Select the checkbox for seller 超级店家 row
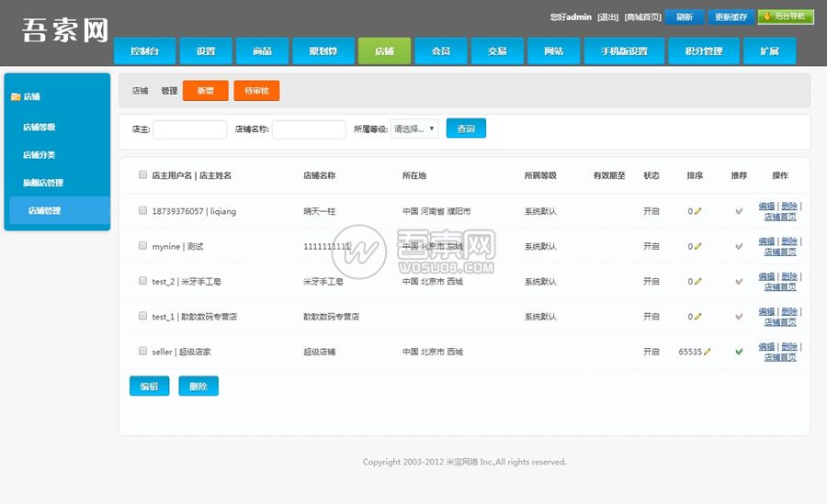Screen dimensions: 827x504 click(142, 351)
